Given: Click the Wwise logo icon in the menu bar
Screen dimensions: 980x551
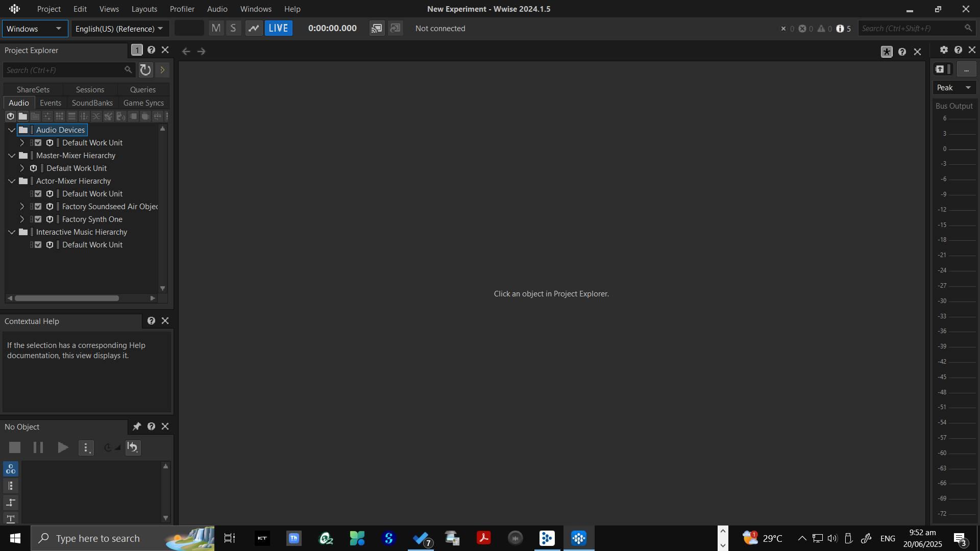Looking at the screenshot, I should click(x=14, y=9).
